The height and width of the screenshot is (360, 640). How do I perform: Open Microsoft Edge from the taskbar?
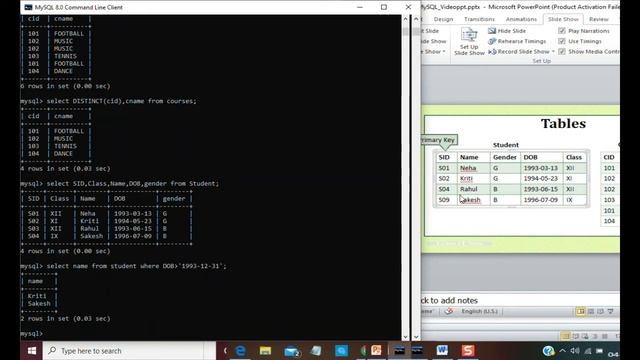(240, 351)
